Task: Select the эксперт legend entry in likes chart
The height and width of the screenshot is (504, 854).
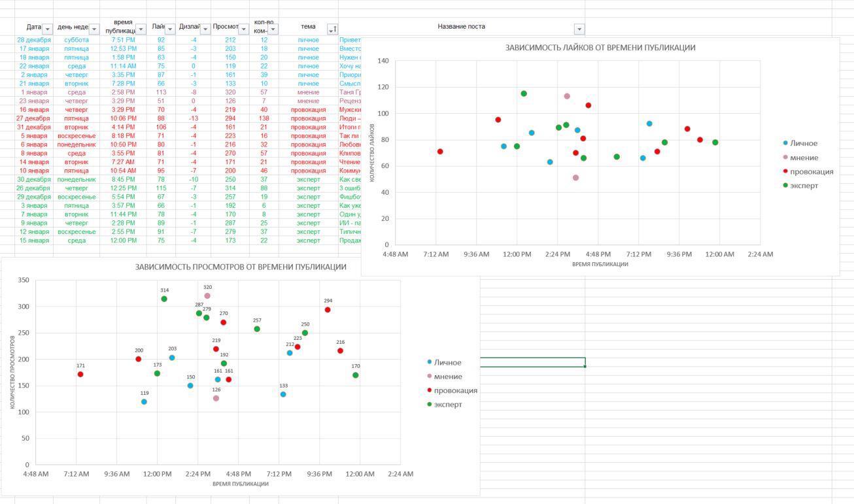Action: coord(804,186)
